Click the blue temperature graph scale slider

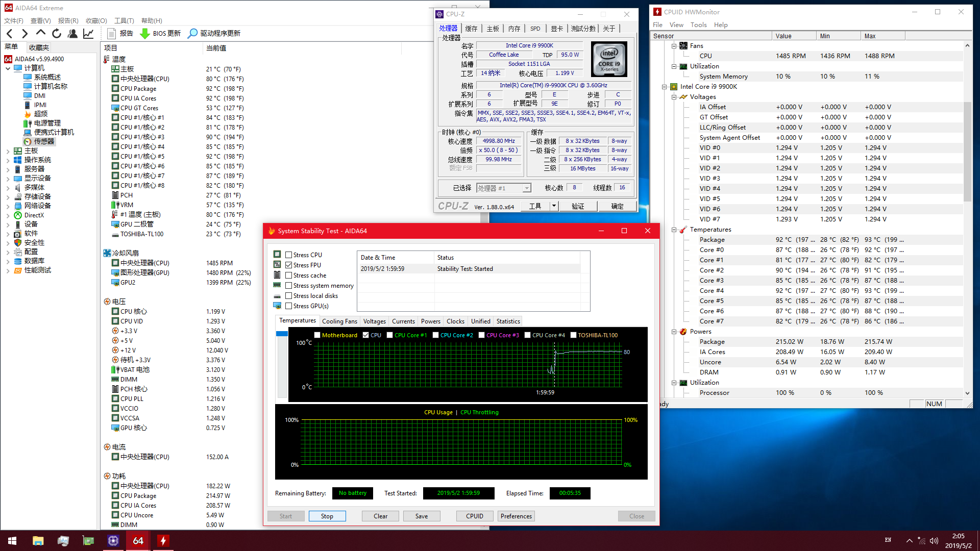(282, 334)
